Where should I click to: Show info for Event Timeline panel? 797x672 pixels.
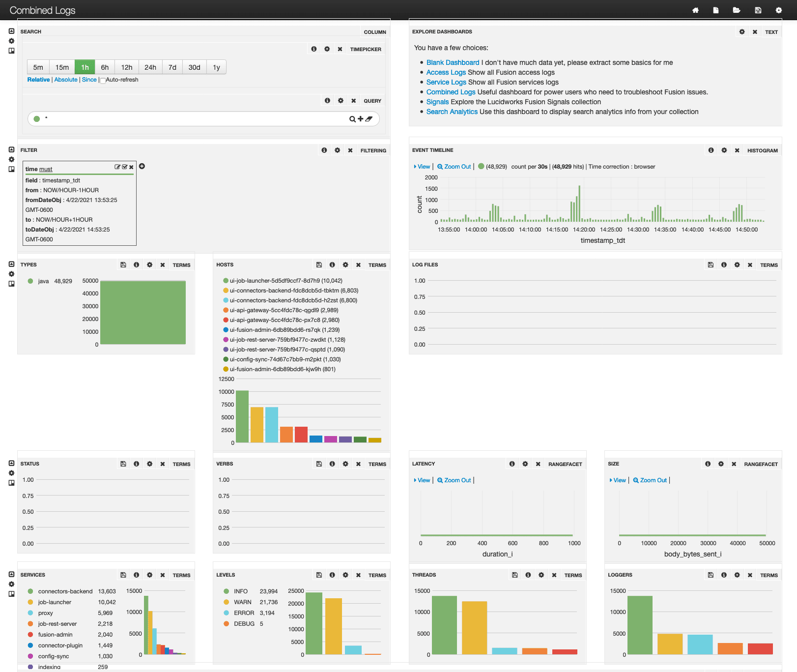pyautogui.click(x=711, y=150)
